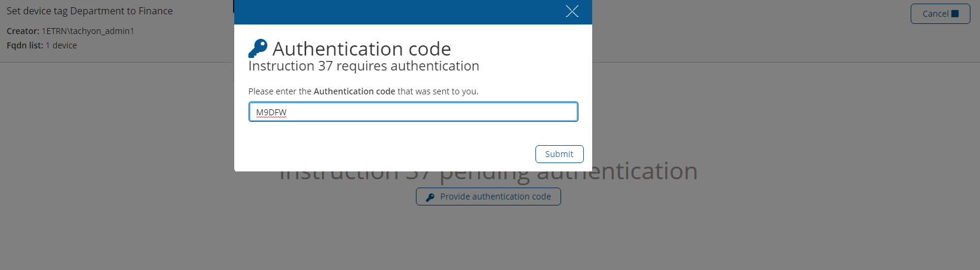The image size is (980, 270).
Task: Click bold 'Authentication code' words in the prompt
Action: 354,91
